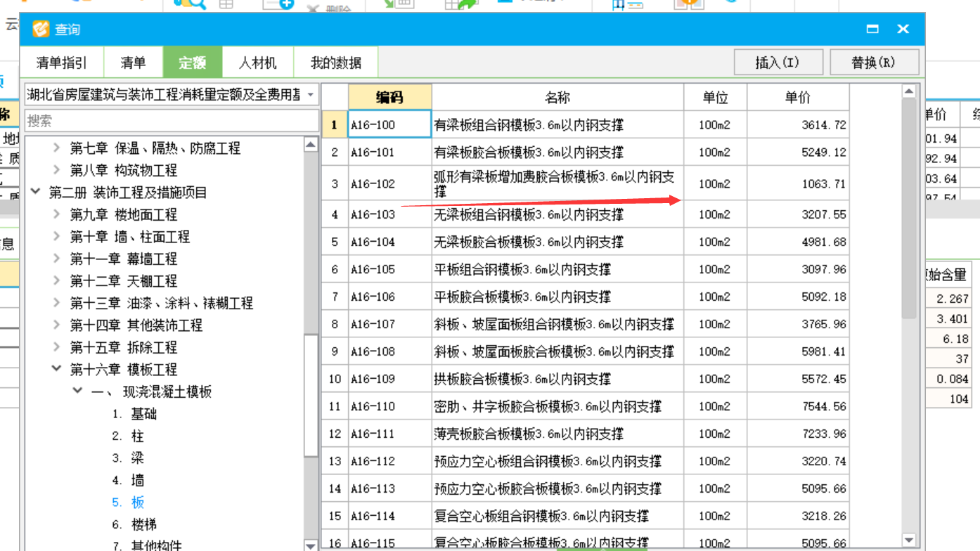The image size is (980, 551).
Task: Select tree item 2. 柱
Action: point(128,436)
